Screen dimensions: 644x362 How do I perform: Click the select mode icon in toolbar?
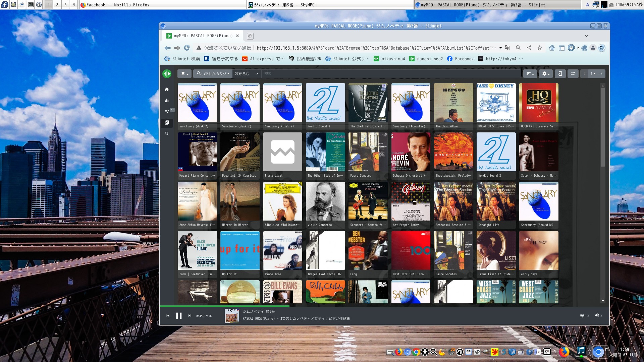(x=573, y=74)
